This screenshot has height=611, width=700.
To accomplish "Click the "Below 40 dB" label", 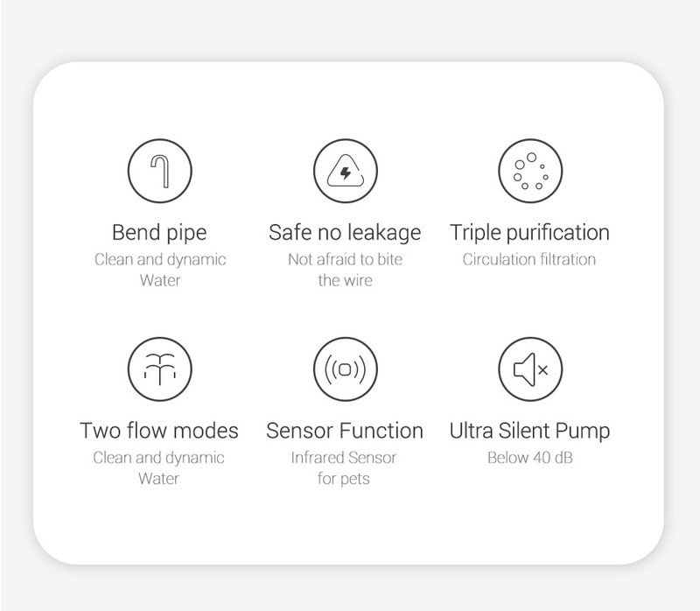I will [529, 457].
